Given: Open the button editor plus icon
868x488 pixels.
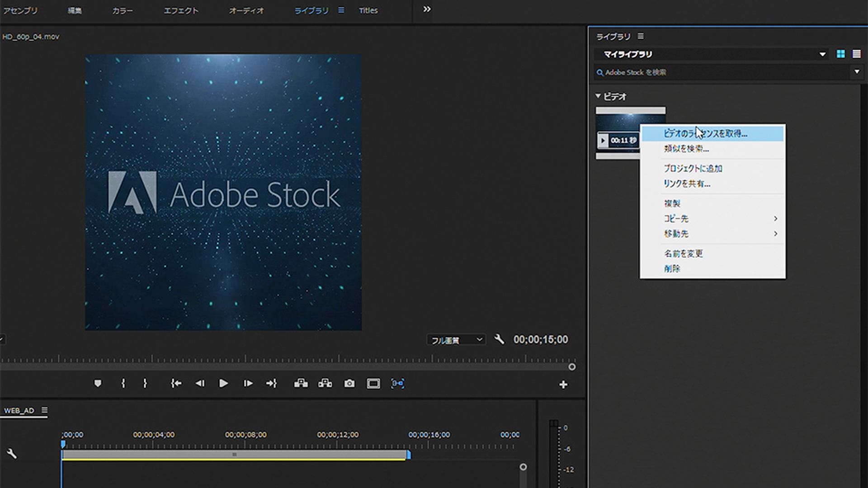Looking at the screenshot, I should 563,385.
